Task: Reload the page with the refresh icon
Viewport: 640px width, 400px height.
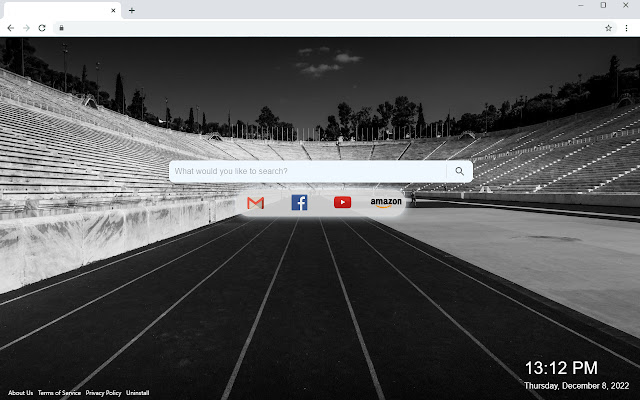Action: [42, 28]
